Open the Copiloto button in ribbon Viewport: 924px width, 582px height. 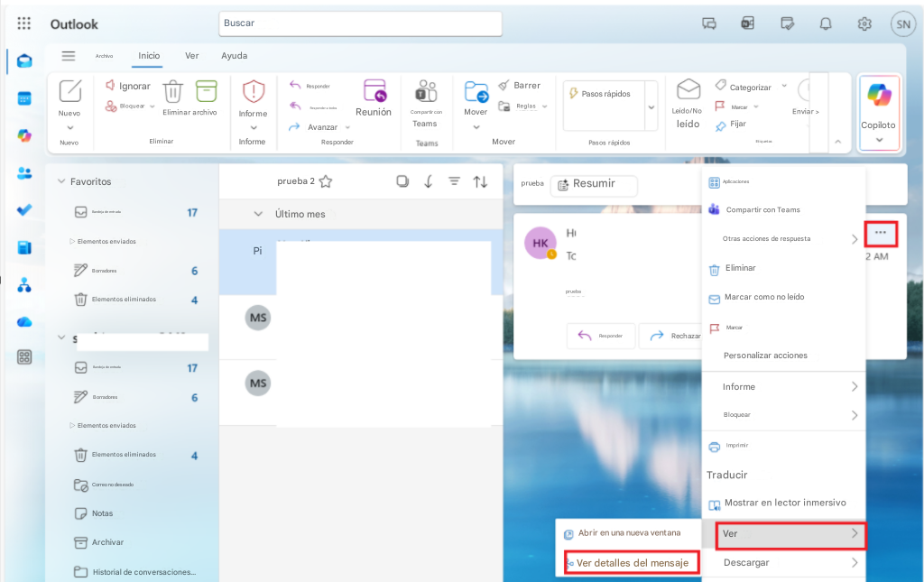[879, 112]
